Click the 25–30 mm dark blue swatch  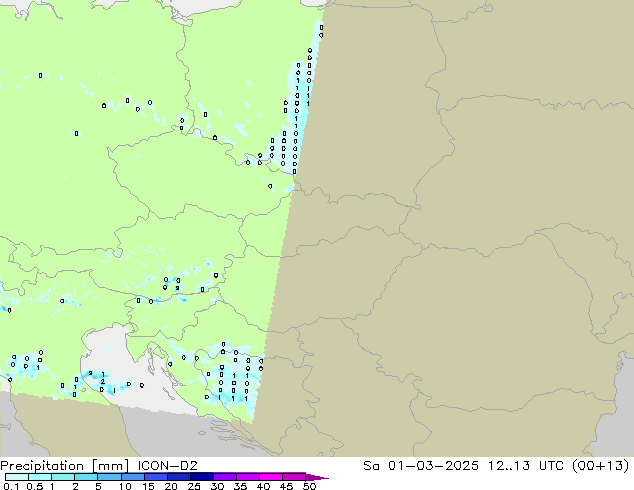coord(202,477)
